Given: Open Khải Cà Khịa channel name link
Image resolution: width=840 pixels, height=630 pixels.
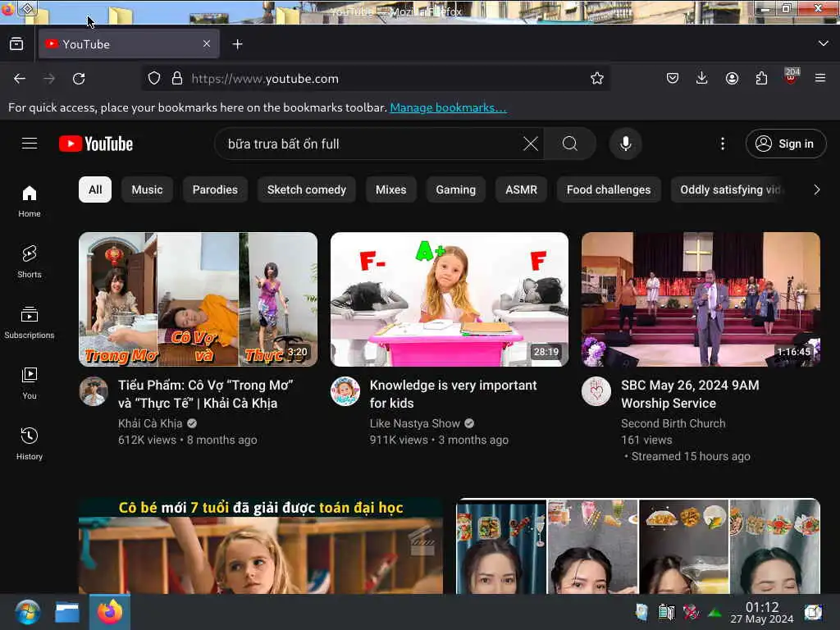Looking at the screenshot, I should (150, 423).
